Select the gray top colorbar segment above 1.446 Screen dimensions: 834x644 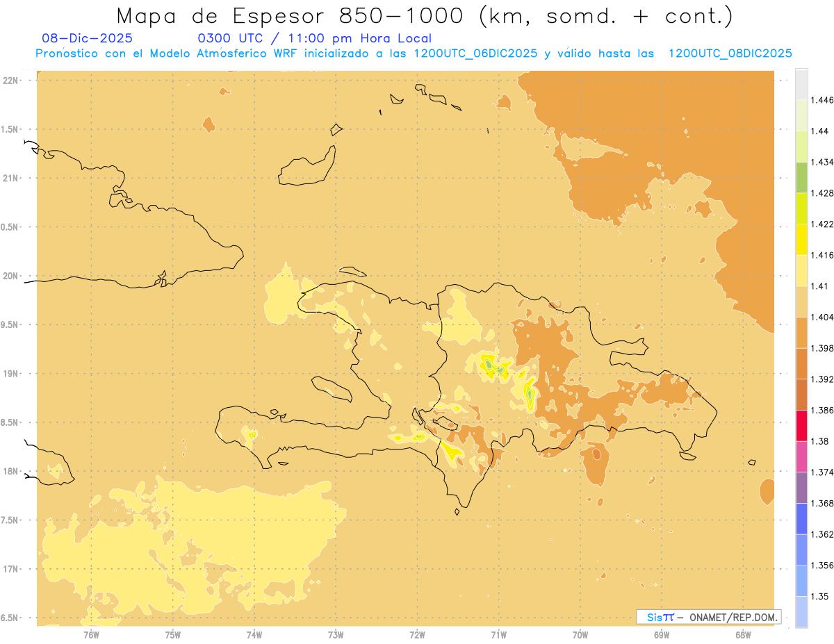pos(801,84)
